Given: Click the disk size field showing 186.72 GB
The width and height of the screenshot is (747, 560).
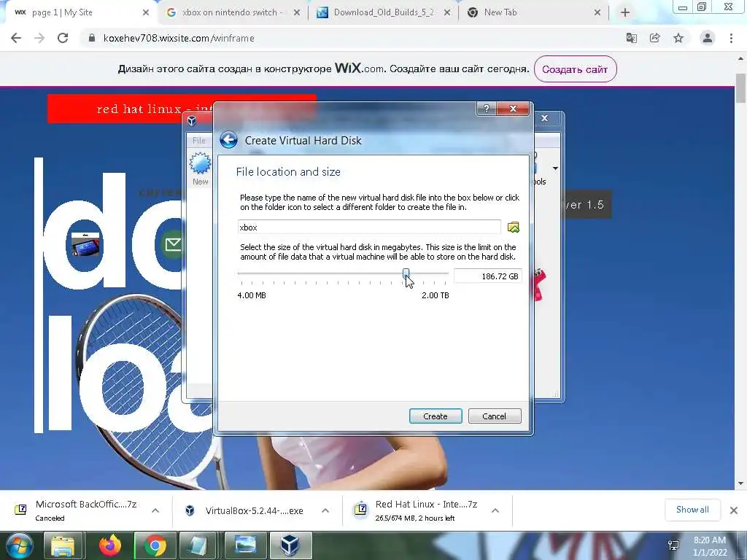Looking at the screenshot, I should [x=487, y=276].
